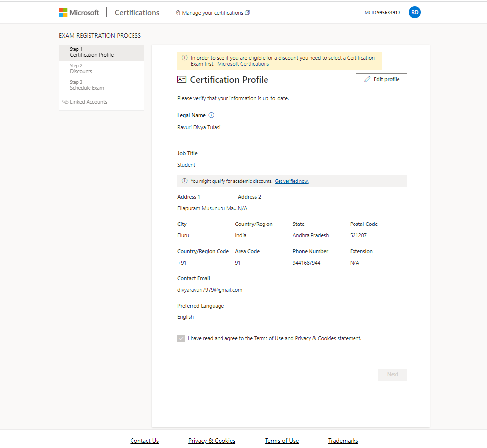This screenshot has width=487, height=448.
Task: Click the Extension value N/A
Action: (354, 263)
